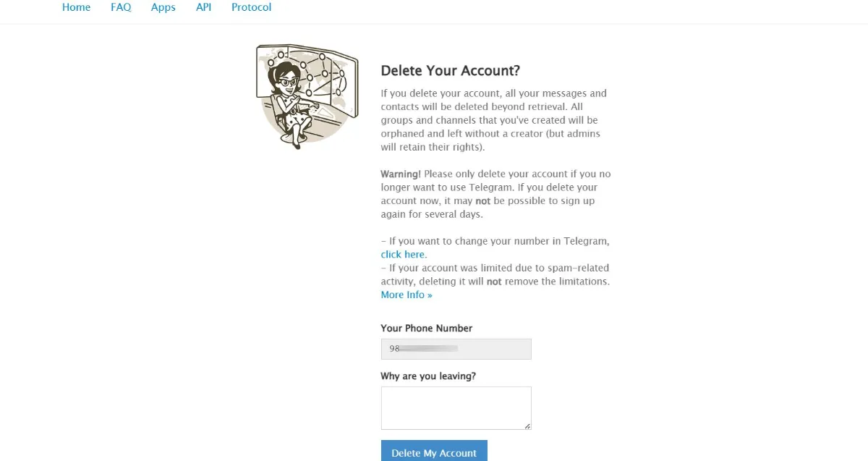Click the 'Why are you leaving?' label
This screenshot has height=461, width=868.
pos(428,376)
